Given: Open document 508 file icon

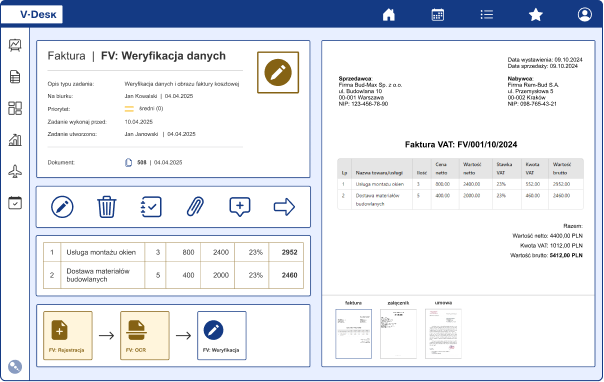Looking at the screenshot, I should click(x=129, y=163).
